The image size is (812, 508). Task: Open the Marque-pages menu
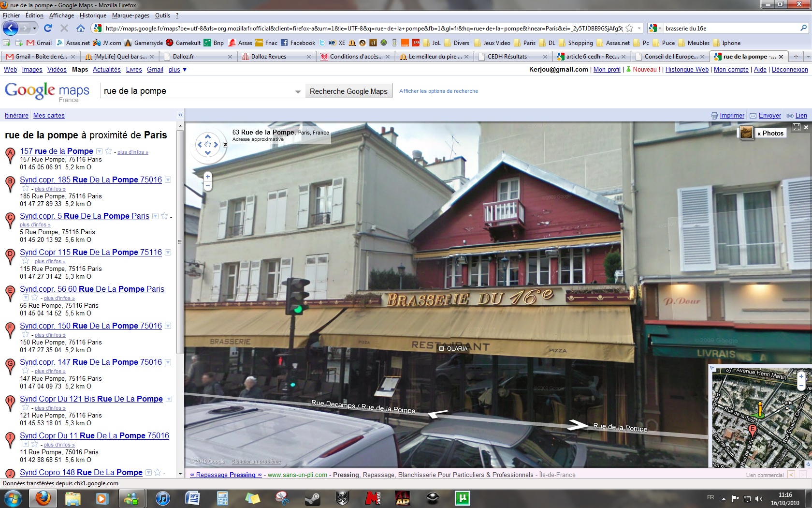click(130, 15)
